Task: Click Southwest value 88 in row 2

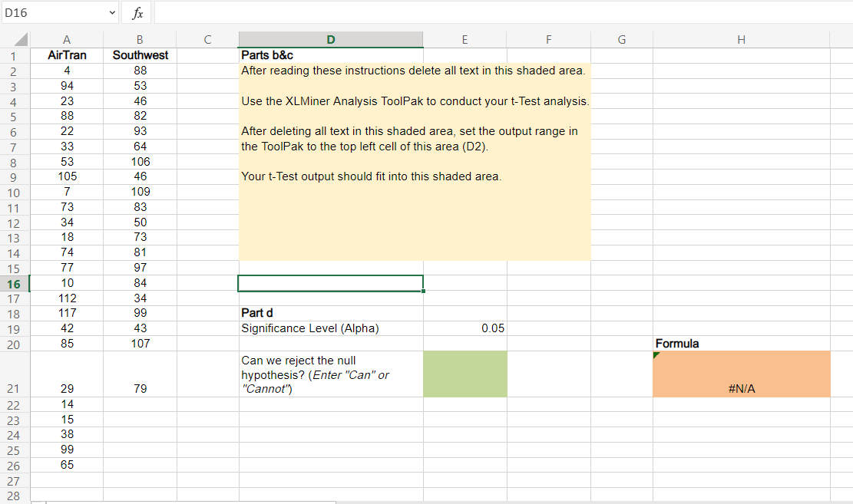Action: tap(140, 70)
